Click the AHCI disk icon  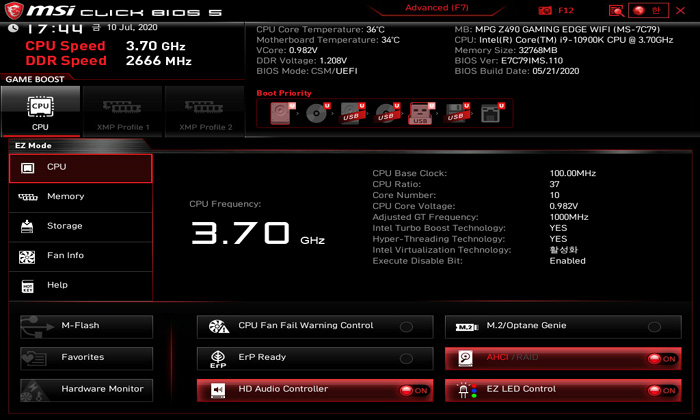point(466,358)
